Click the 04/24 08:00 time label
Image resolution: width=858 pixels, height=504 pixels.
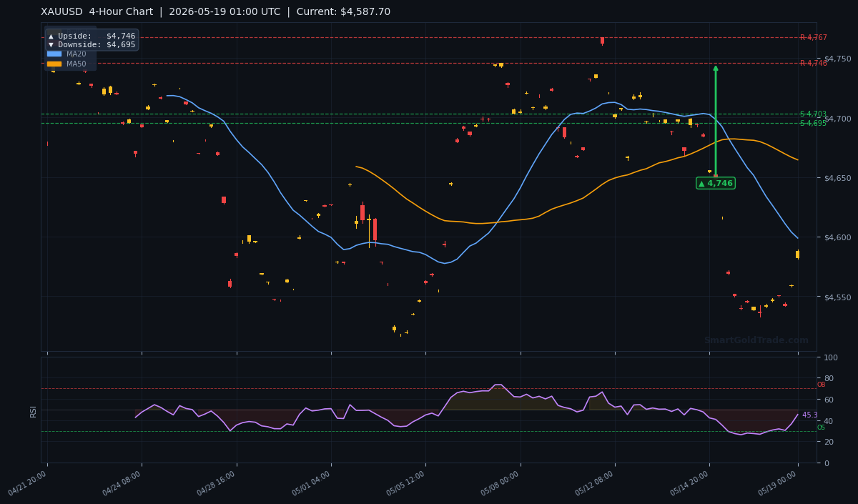122,484
